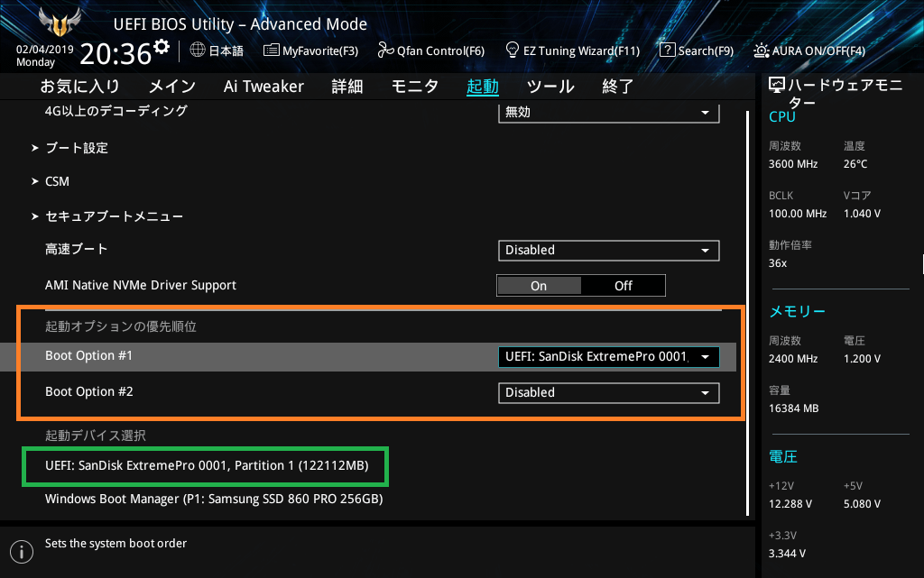The width and height of the screenshot is (924, 578).
Task: Open the 4G以上のデコーディング dropdown
Action: 609,113
